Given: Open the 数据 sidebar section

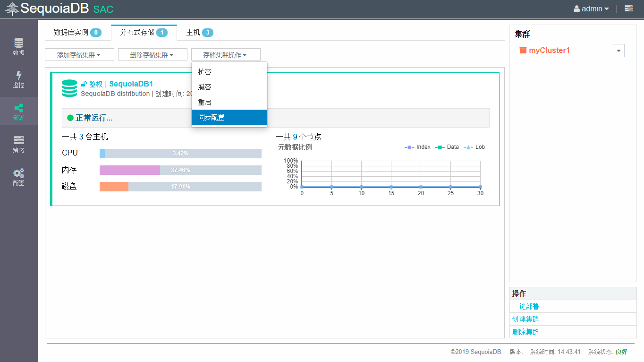Looking at the screenshot, I should coord(18,46).
